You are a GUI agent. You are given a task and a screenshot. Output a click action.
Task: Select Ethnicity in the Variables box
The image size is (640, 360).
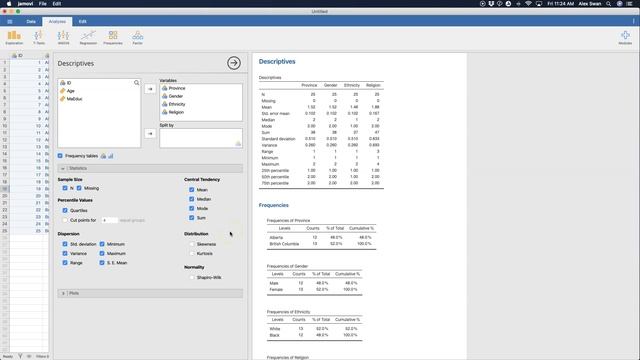(x=177, y=104)
